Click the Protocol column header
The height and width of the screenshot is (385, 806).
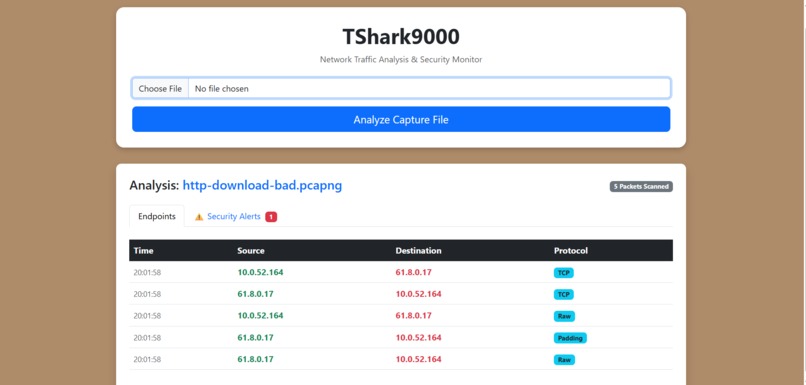pos(571,251)
